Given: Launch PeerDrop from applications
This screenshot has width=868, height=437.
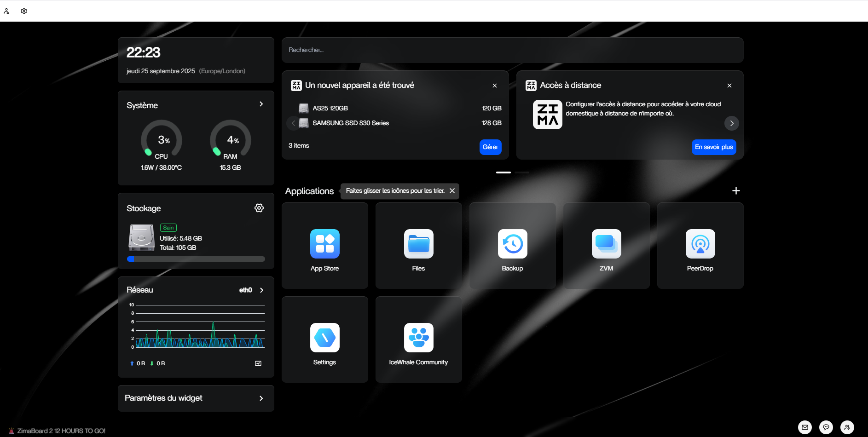Looking at the screenshot, I should click(x=700, y=246).
